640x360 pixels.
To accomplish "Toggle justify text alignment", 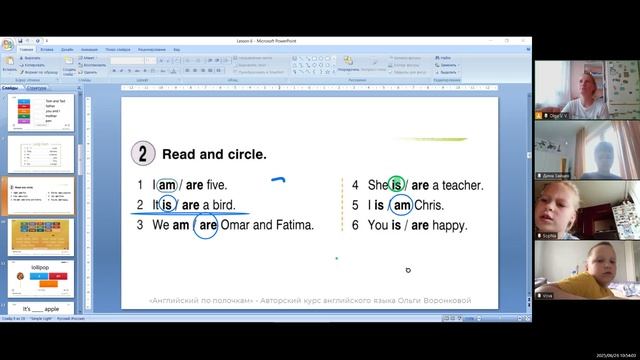I will click(x=210, y=71).
